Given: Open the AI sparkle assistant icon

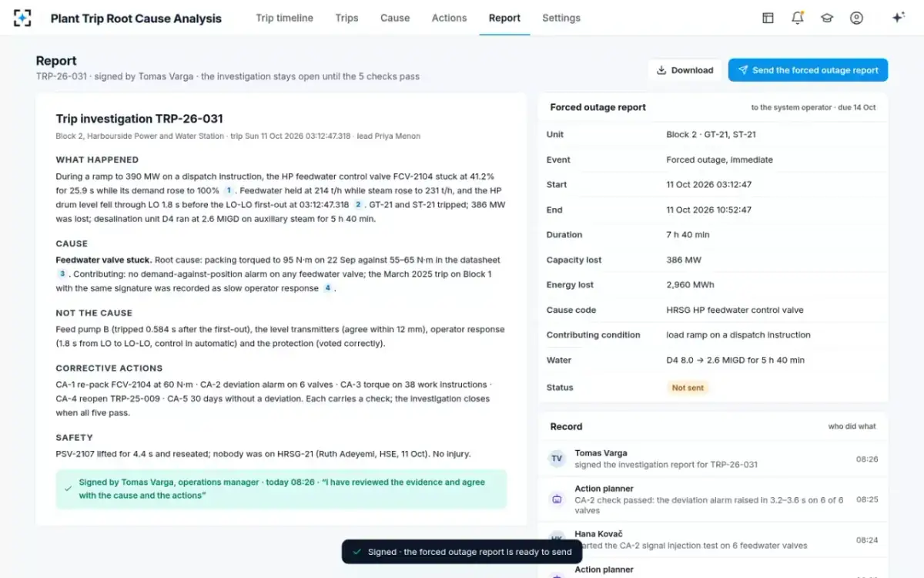Looking at the screenshot, I should pos(898,18).
